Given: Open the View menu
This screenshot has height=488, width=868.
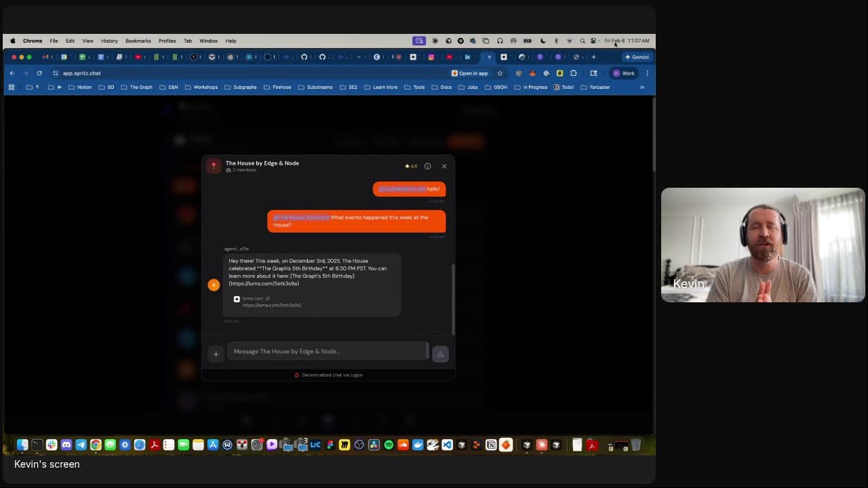Looking at the screenshot, I should point(87,41).
